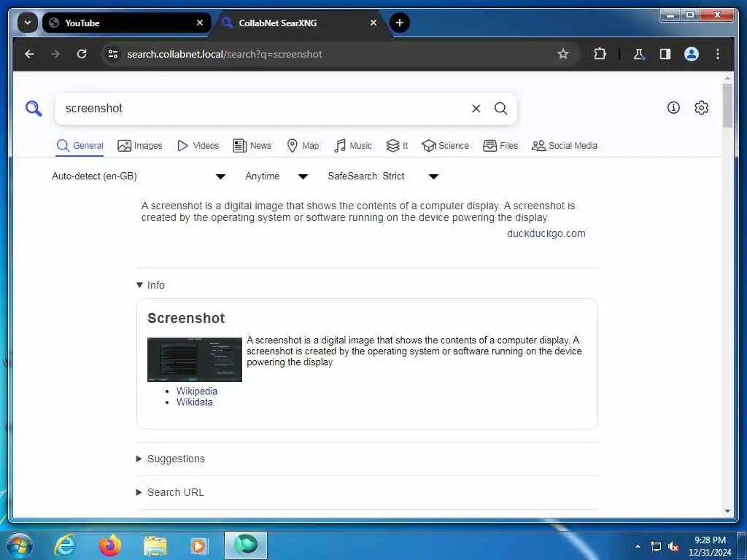747x560 pixels.
Task: Open Chrome three-dot menu
Action: (x=718, y=54)
